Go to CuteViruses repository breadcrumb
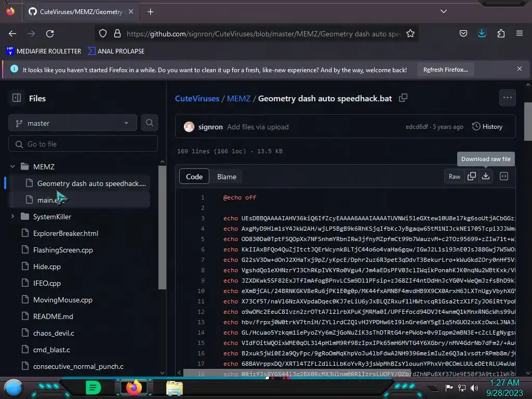 pyautogui.click(x=197, y=98)
